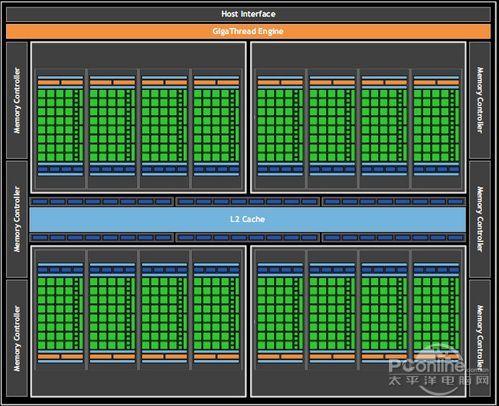Click the first green core grid in lower-left cluster
499x406 pixels.
(60, 313)
